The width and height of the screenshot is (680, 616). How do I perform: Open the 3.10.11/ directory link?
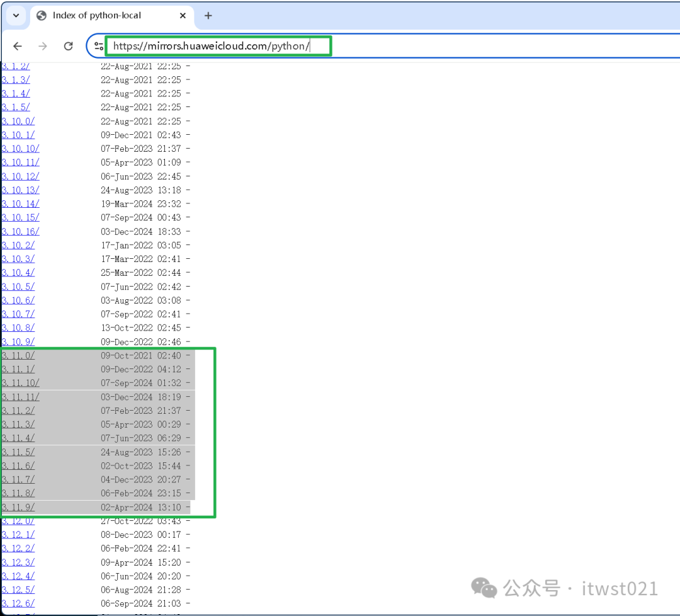point(21,163)
